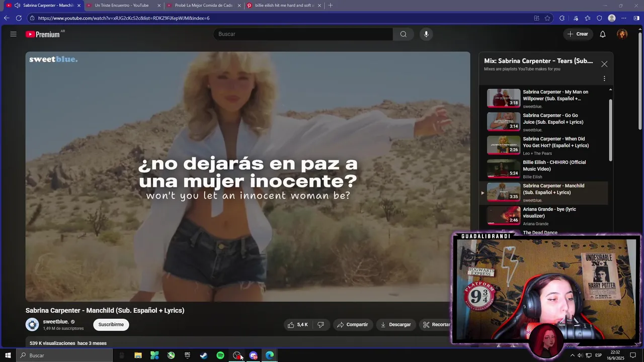Dislike the video with thumbs down
644x362 pixels.
pos(321,325)
